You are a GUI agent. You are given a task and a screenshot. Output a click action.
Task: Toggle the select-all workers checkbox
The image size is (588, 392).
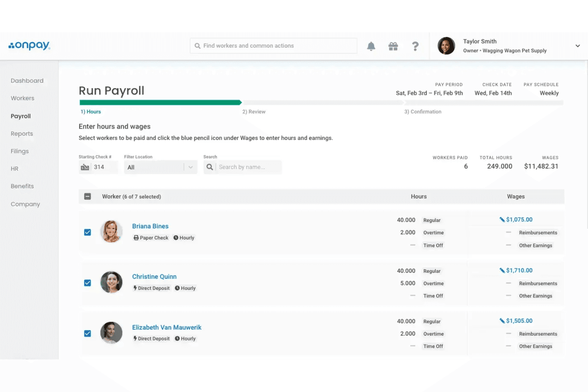[88, 197]
